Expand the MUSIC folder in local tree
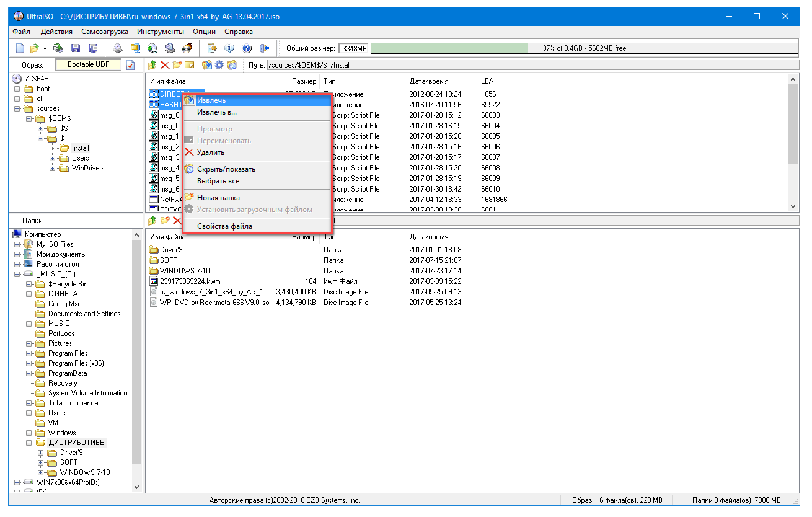 (29, 324)
